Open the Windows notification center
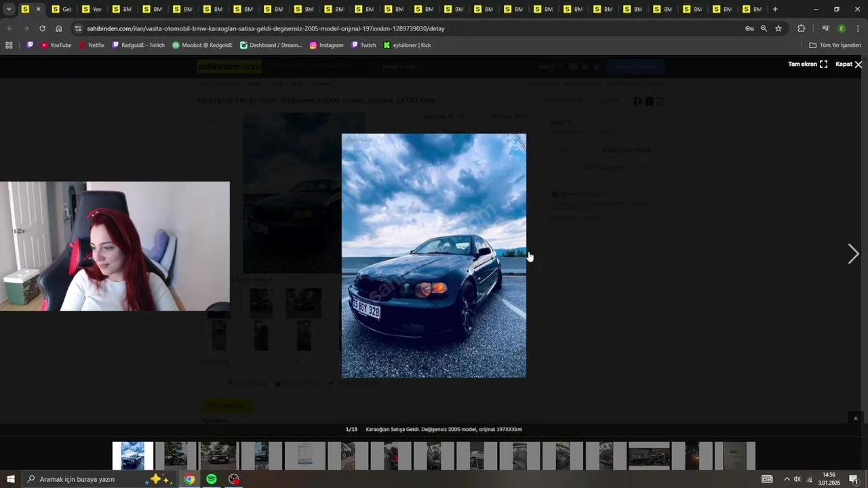 coord(854,479)
